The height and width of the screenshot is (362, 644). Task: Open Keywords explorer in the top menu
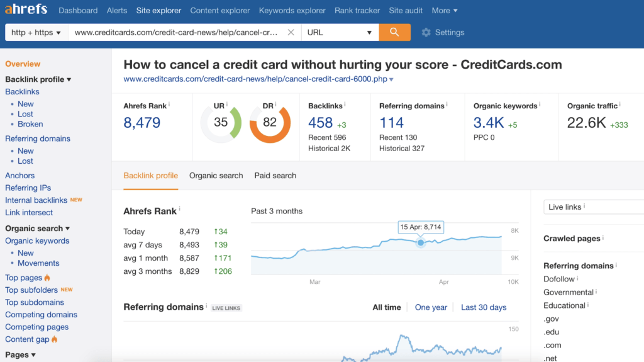(292, 10)
